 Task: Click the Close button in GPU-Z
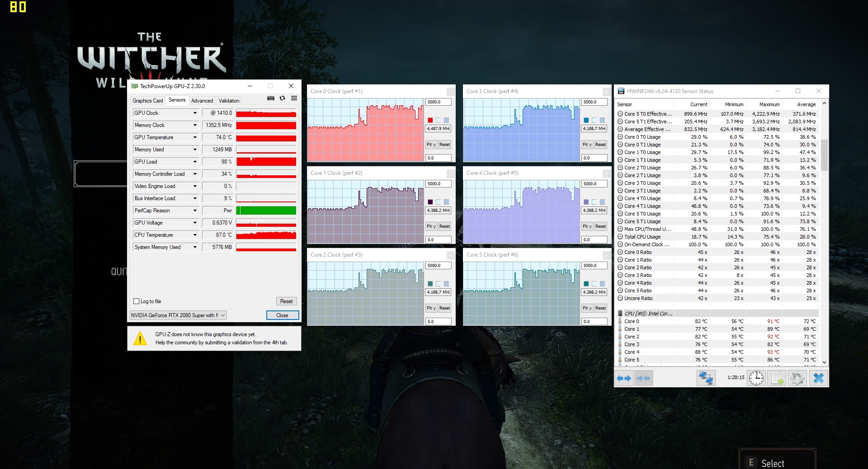282,315
